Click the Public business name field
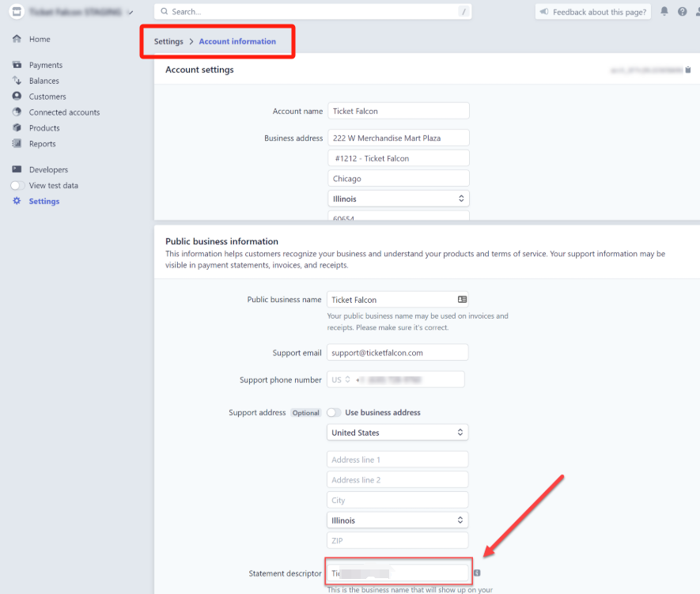Image resolution: width=700 pixels, height=594 pixels. (397, 300)
